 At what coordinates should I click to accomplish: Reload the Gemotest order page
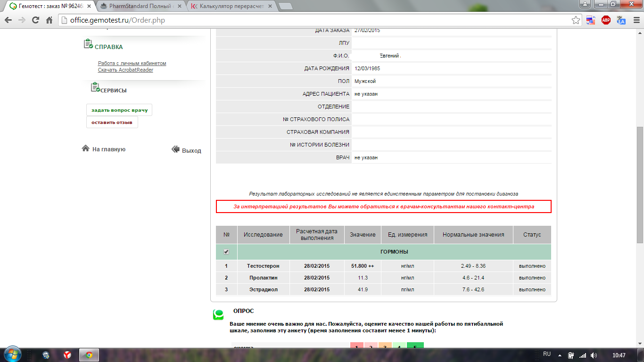tap(35, 20)
